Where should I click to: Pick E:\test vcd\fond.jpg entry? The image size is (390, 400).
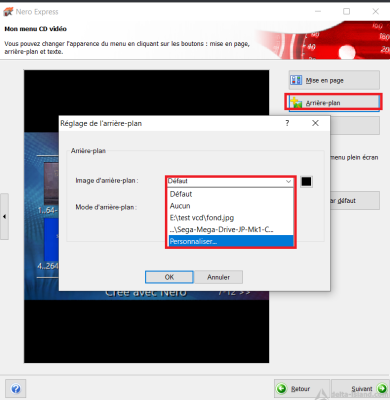pos(231,218)
